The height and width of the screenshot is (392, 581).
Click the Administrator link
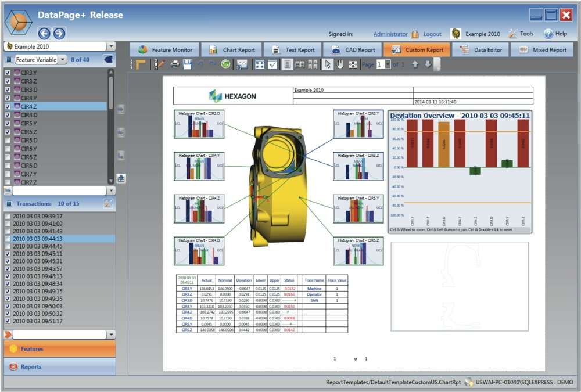click(390, 34)
